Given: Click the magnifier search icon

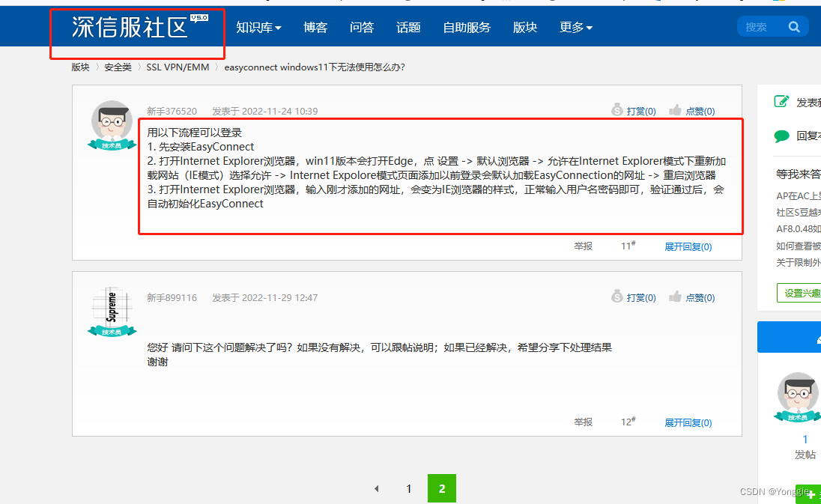Looking at the screenshot, I should point(794,27).
